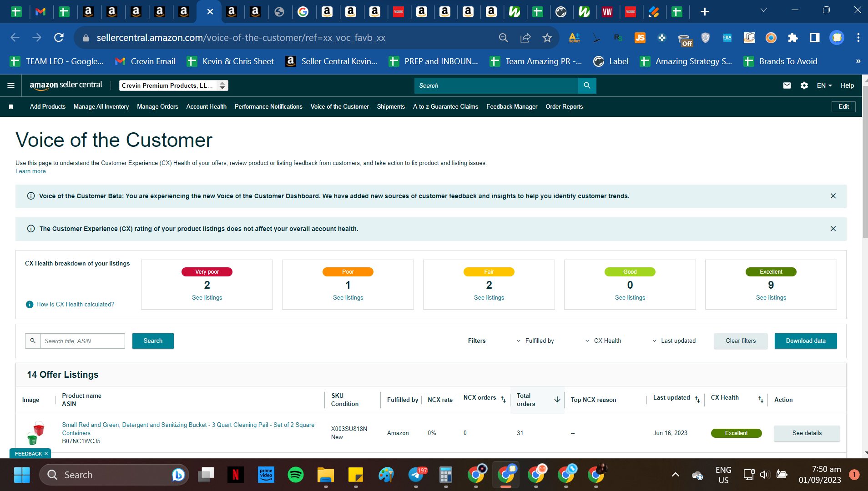
Task: Open the Seller Central hamburger menu
Action: tap(11, 85)
